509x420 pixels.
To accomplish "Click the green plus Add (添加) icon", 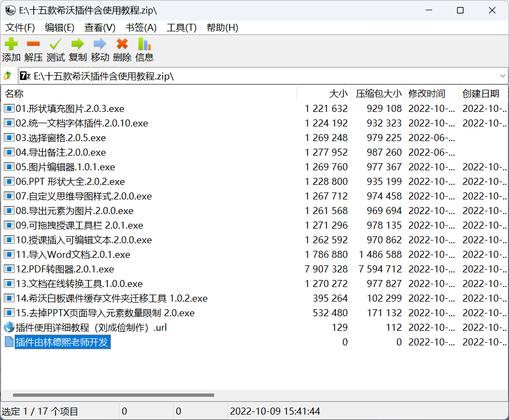I will pyautogui.click(x=11, y=45).
